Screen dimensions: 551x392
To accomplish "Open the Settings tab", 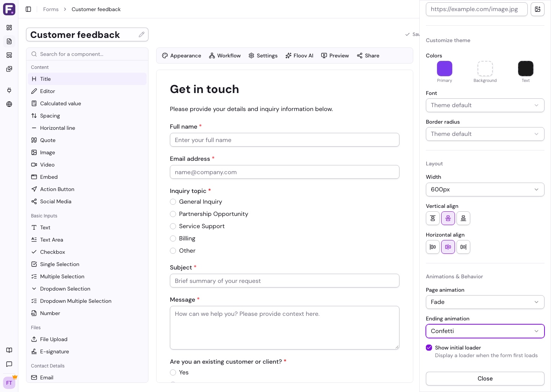I will click(x=263, y=56).
